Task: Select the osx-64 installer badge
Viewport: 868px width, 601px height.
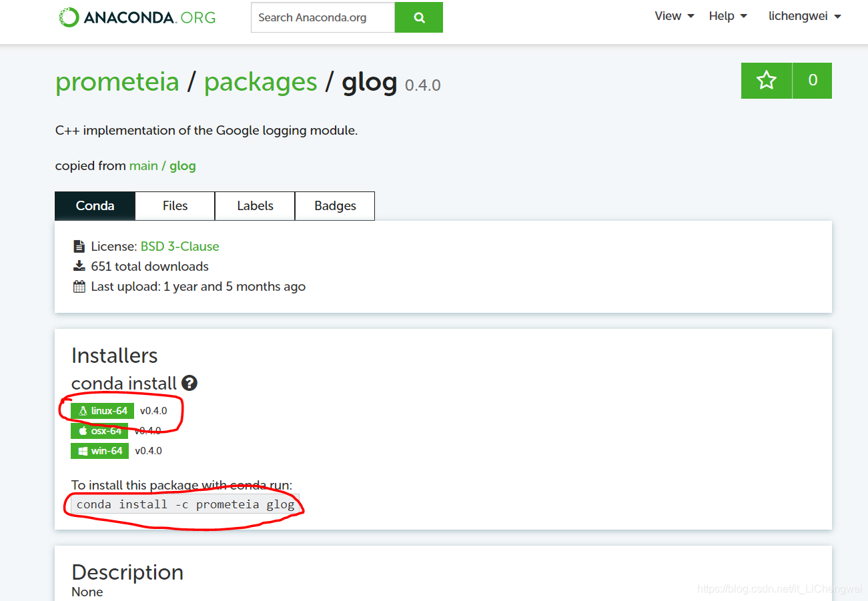Action: click(x=99, y=431)
